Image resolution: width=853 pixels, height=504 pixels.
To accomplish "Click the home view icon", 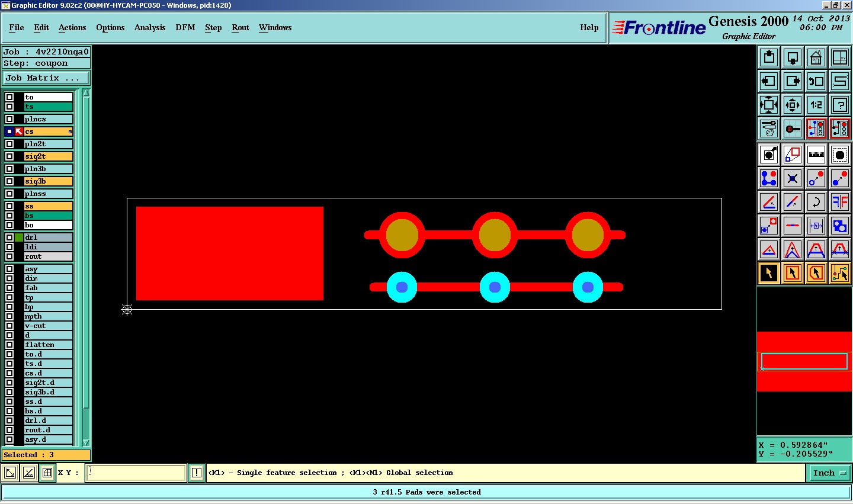I will (x=816, y=57).
